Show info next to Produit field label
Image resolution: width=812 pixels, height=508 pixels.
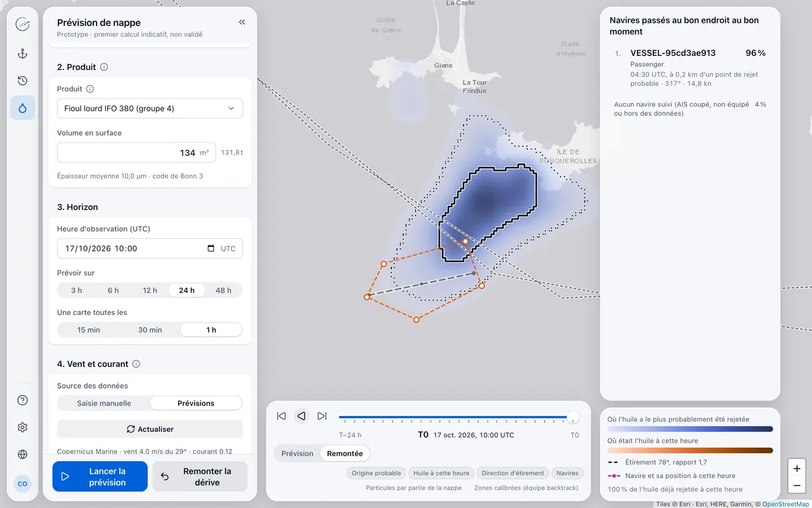[90, 89]
